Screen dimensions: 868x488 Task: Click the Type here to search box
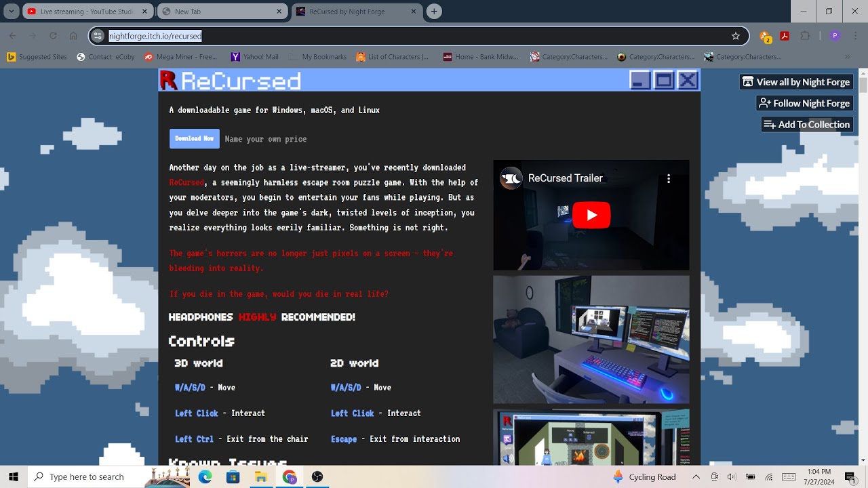click(x=87, y=476)
